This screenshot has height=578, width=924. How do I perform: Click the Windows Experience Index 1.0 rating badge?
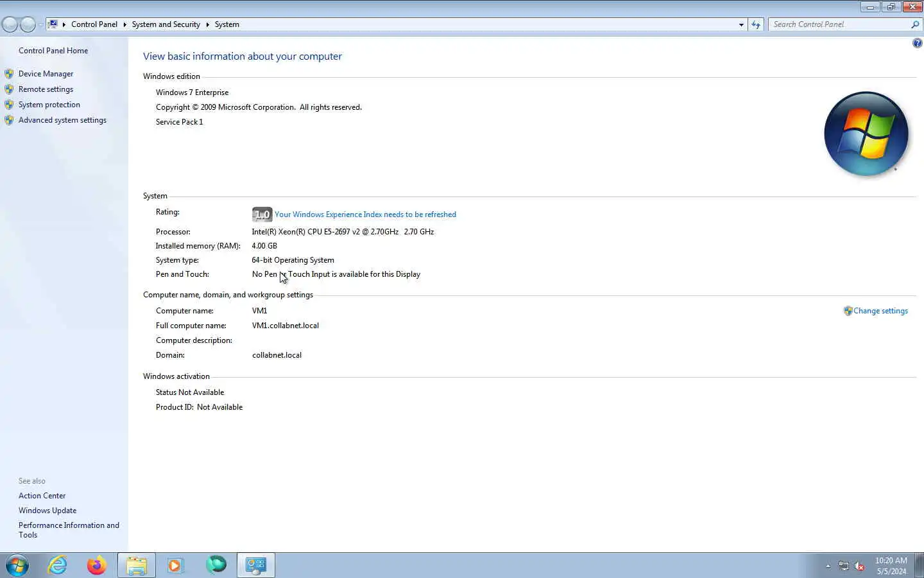[262, 215]
